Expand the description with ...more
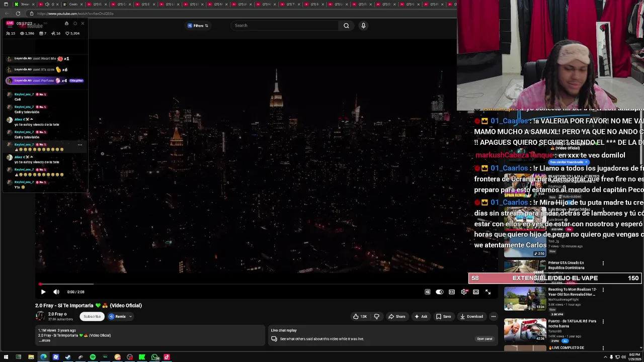Viewport: 644px width, 362px height. pyautogui.click(x=45, y=340)
